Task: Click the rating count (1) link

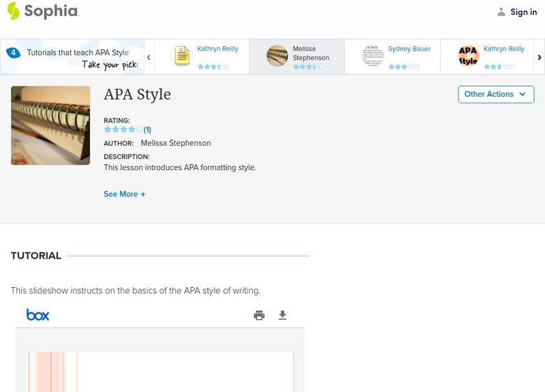Action: (147, 129)
